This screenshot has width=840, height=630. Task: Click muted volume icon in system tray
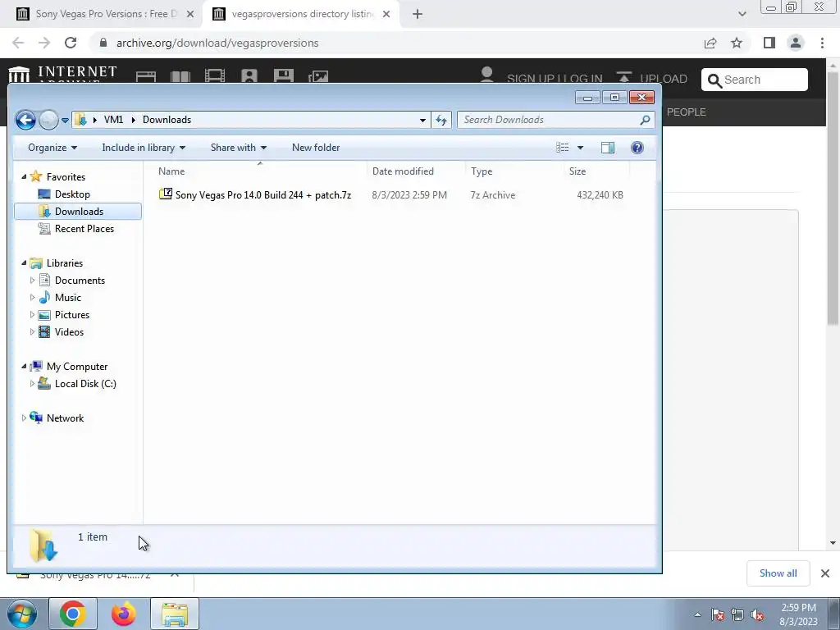pyautogui.click(x=757, y=615)
